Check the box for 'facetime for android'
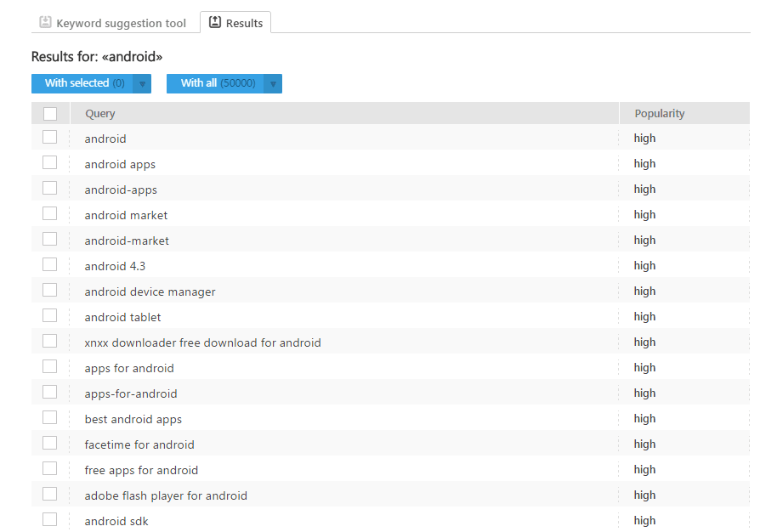Image resolution: width=777 pixels, height=532 pixels. tap(49, 443)
